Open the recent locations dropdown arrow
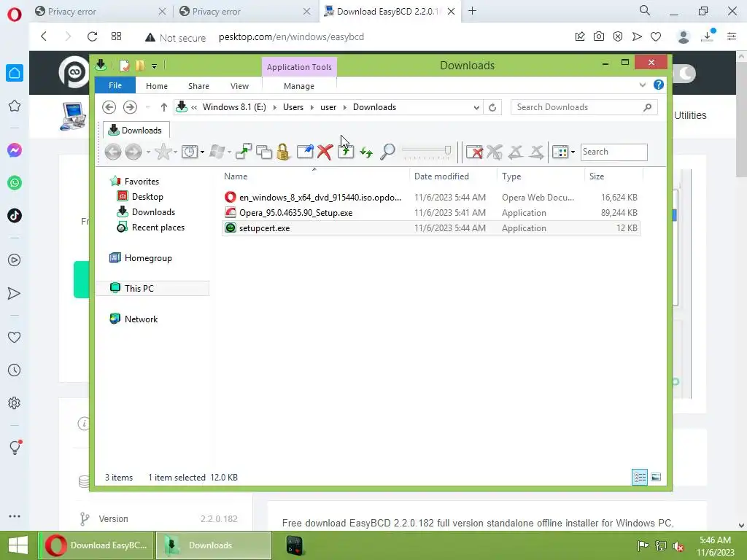 tap(147, 107)
